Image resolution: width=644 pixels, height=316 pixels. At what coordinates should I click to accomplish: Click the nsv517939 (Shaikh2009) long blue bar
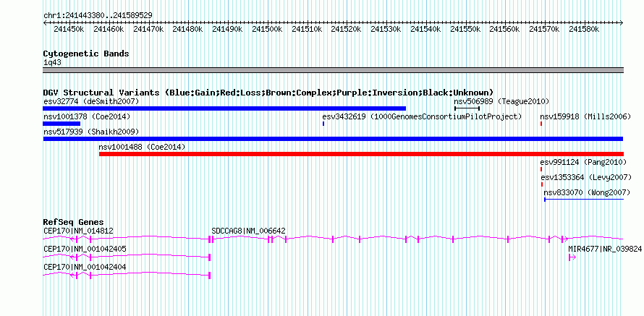point(333,139)
